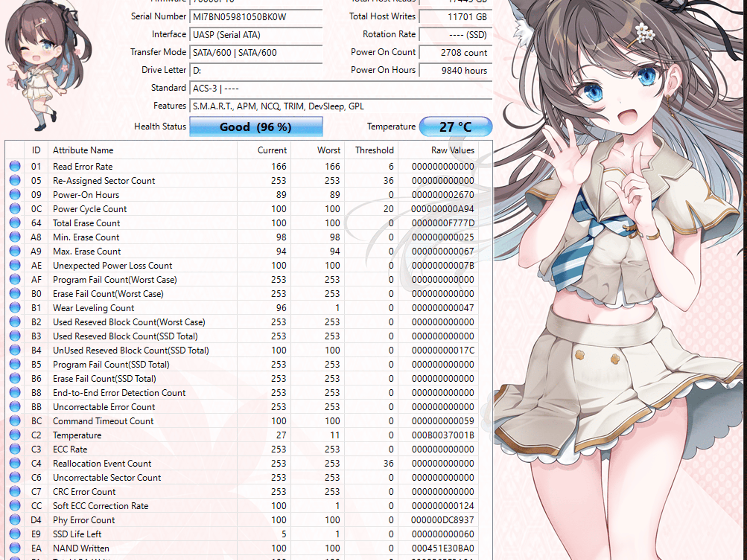Screen dimensions: 747x560
Task: Click the Good (96 %) health status button
Action: click(x=256, y=127)
